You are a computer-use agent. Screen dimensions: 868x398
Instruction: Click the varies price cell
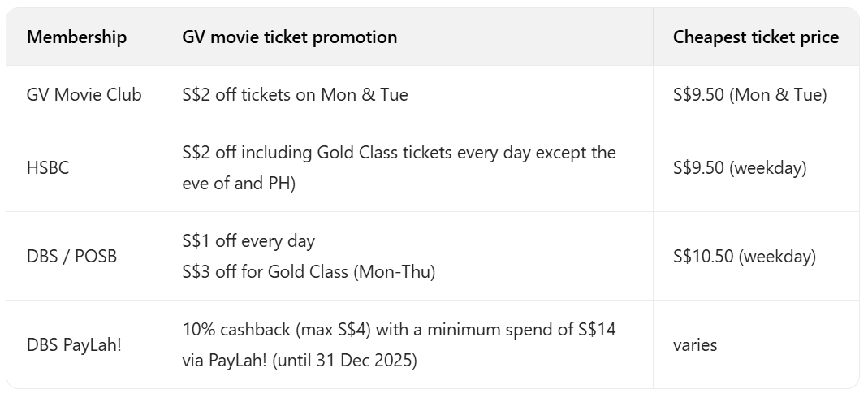(x=695, y=344)
